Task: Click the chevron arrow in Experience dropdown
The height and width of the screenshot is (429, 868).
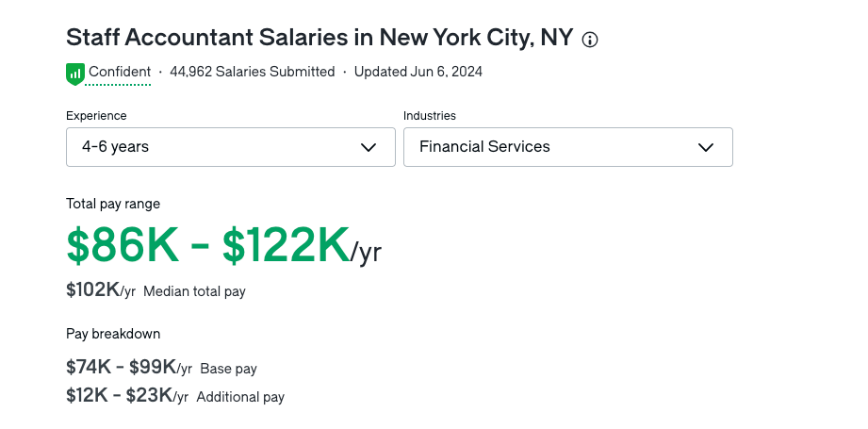Action: tap(369, 147)
